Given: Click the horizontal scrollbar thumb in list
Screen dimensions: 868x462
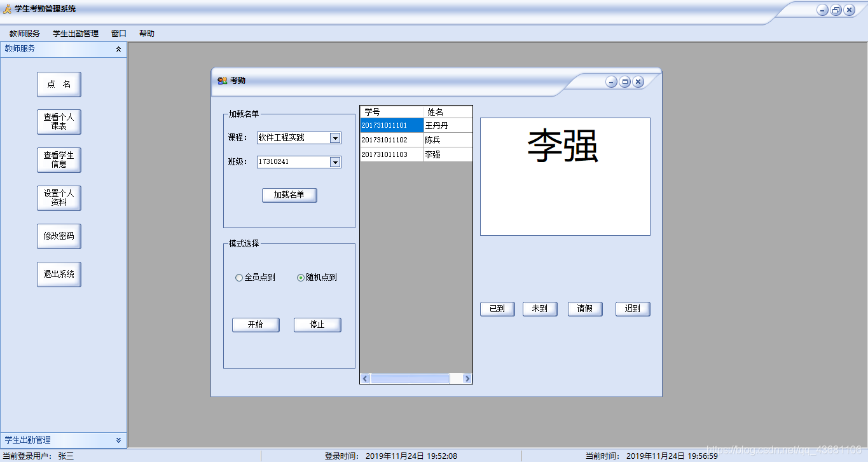Looking at the screenshot, I should pyautogui.click(x=410, y=379).
